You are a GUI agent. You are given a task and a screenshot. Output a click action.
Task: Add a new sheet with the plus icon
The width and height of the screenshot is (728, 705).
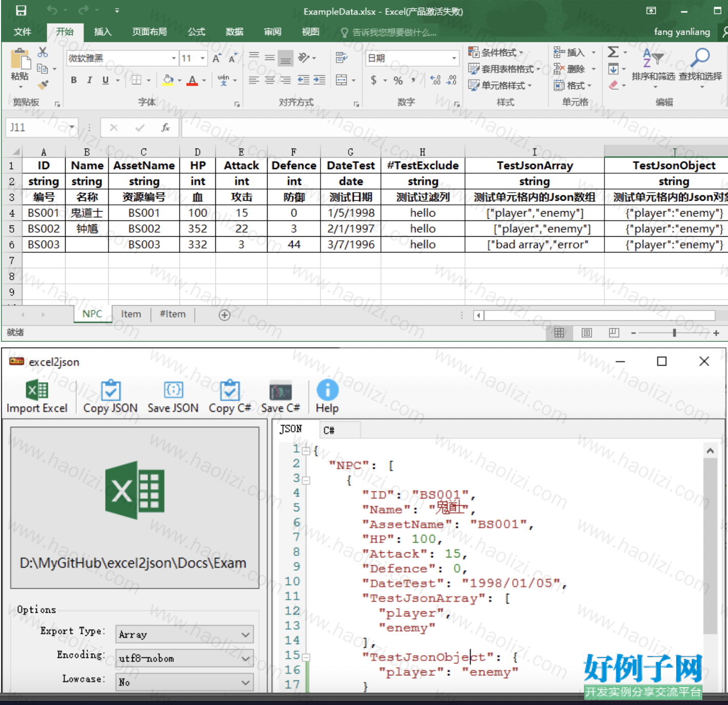(x=224, y=315)
